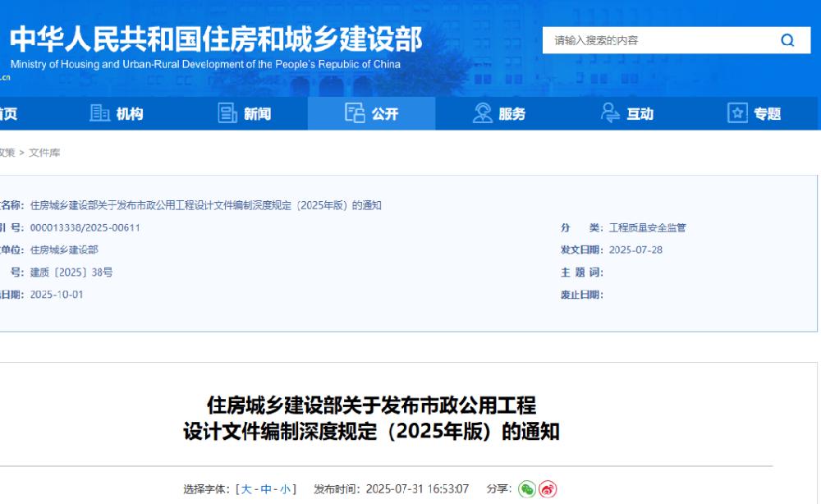Open the 服务 menu tab
This screenshot has width=821, height=504.
[x=499, y=113]
